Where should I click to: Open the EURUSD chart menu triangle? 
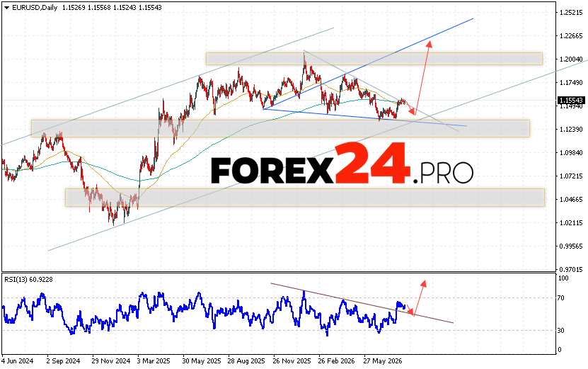point(7,8)
